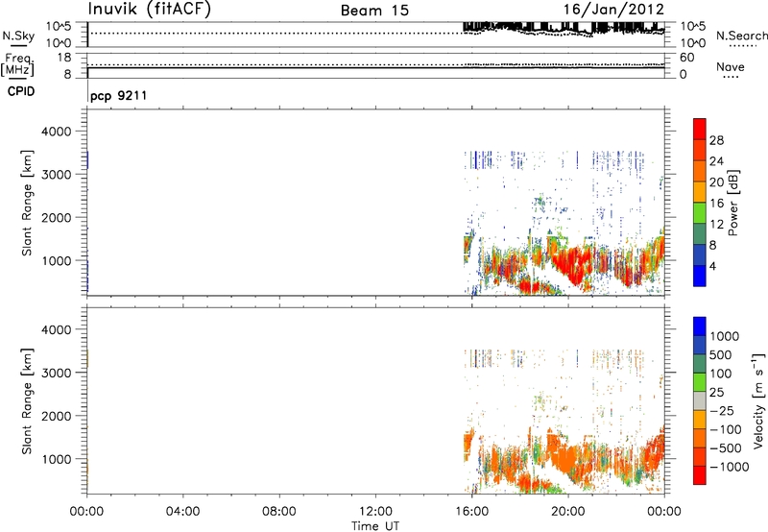
Task: Click the '12:00' time axis label
Action: tap(375, 512)
